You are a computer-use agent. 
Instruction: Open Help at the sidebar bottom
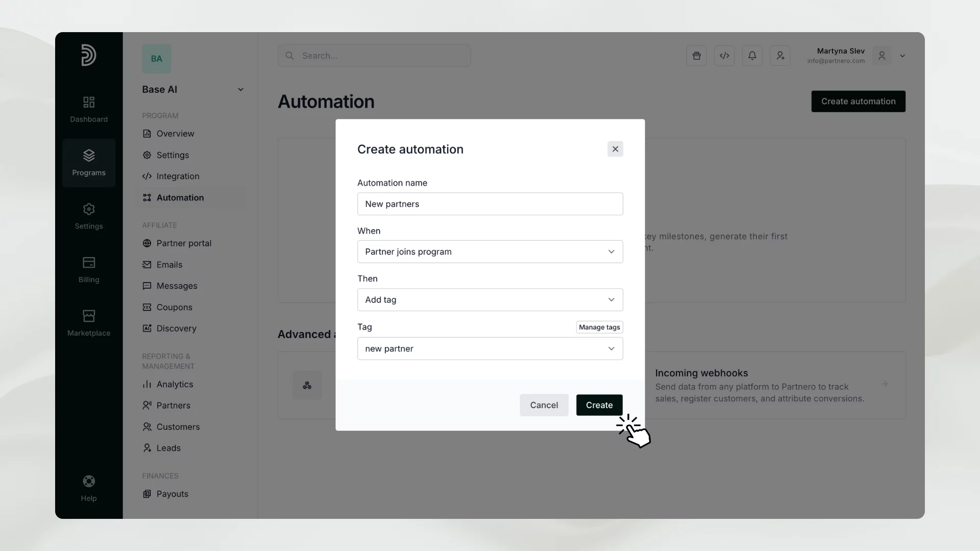point(89,488)
